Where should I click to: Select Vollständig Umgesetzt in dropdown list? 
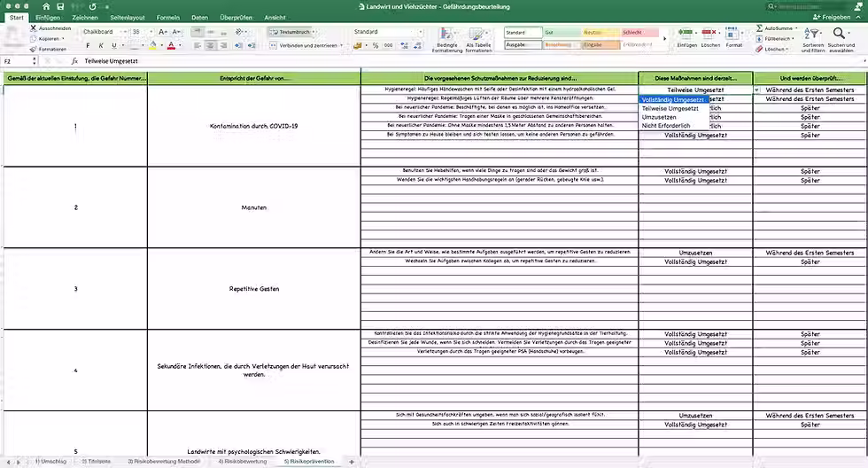point(674,99)
